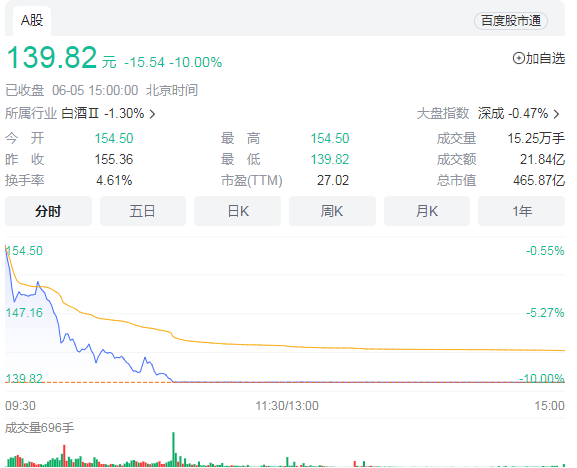The height and width of the screenshot is (468, 577).
Task: Click the -0.55% chart axis label
Action: pyautogui.click(x=545, y=251)
